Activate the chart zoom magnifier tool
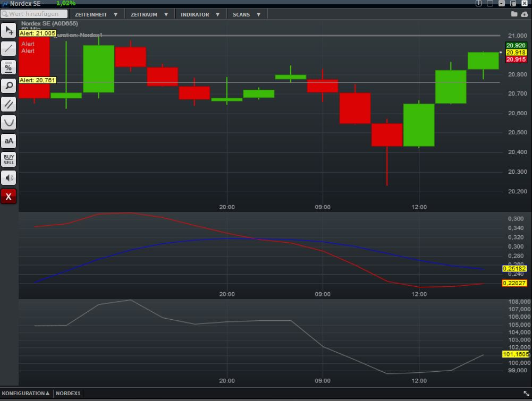The image size is (532, 401). pyautogui.click(x=8, y=86)
